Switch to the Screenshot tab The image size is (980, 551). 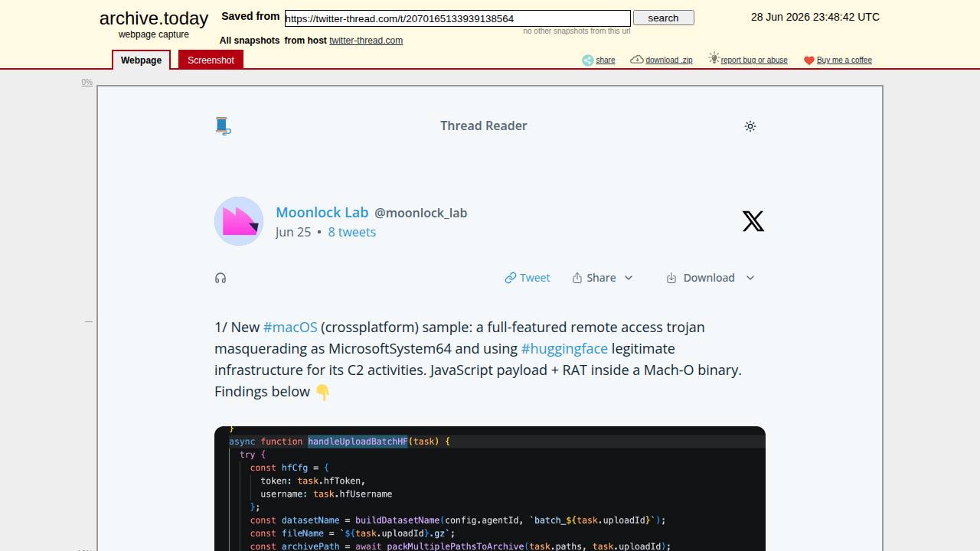(x=211, y=60)
